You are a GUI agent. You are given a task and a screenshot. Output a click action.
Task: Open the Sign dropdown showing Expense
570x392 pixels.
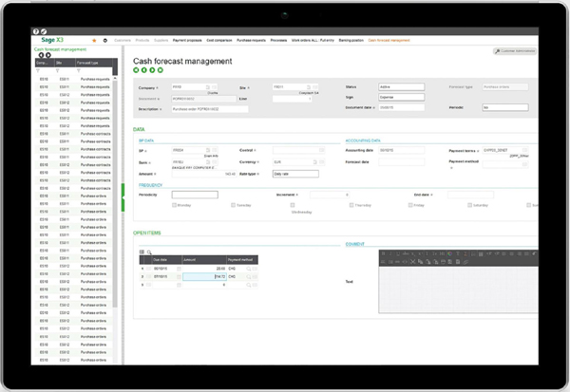point(401,98)
